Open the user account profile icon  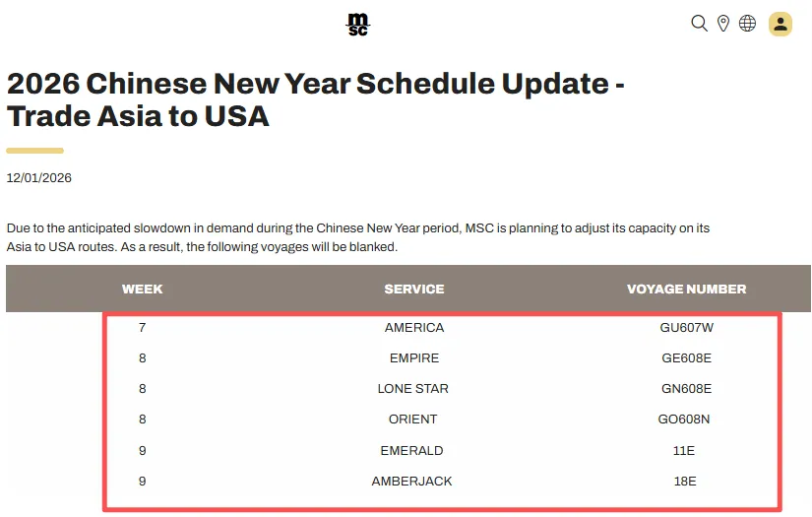[x=781, y=24]
